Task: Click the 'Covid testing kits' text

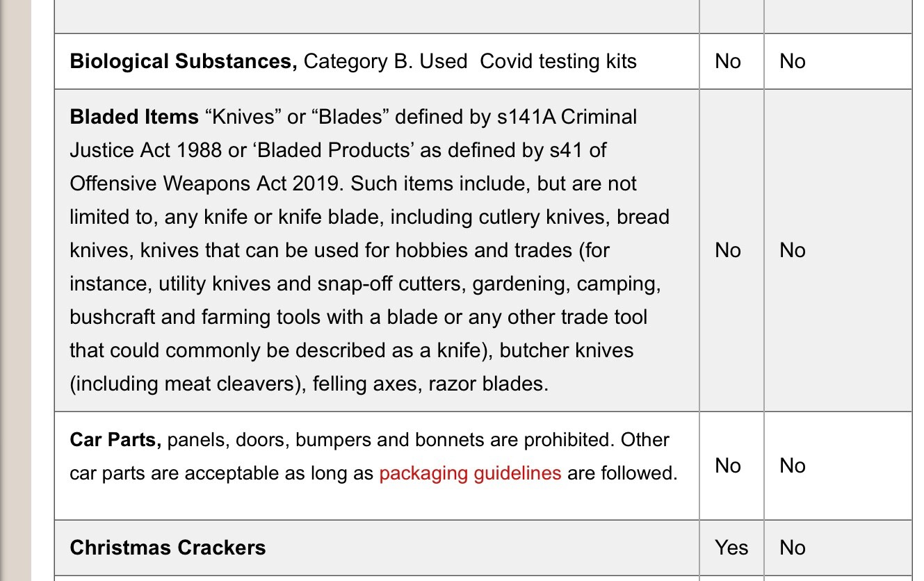Action: [558, 61]
